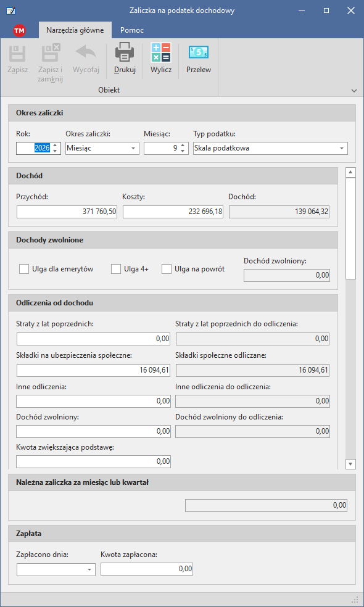This screenshot has width=364, height=607.
Task: Close the Zaliczka na podatek dochodowy window
Action: (x=351, y=10)
